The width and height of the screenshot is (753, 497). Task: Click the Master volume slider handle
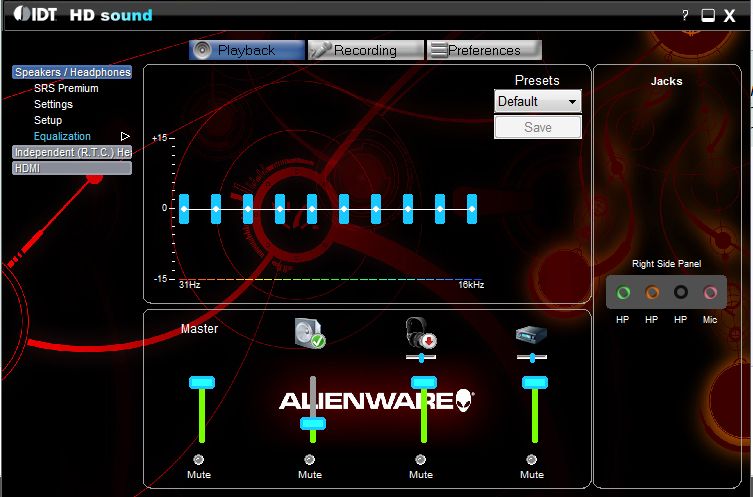click(202, 382)
